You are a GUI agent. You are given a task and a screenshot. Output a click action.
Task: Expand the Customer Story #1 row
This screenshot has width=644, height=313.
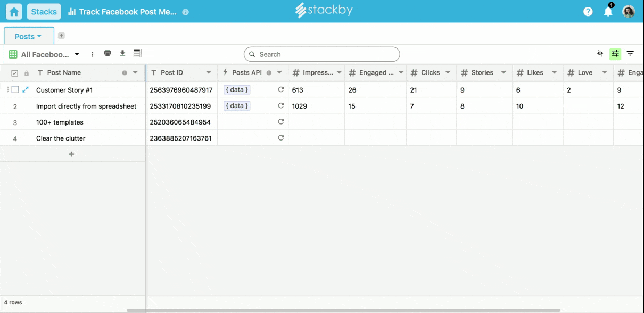tap(26, 90)
